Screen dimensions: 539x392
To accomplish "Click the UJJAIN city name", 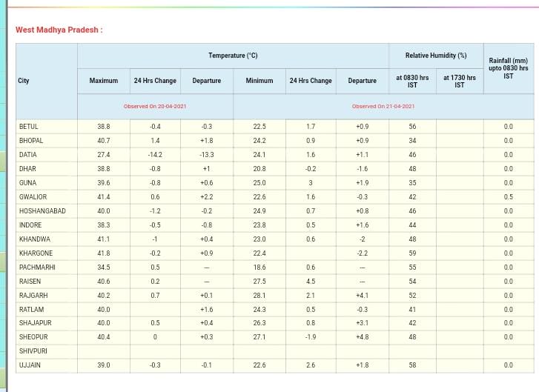I will coord(30,365).
